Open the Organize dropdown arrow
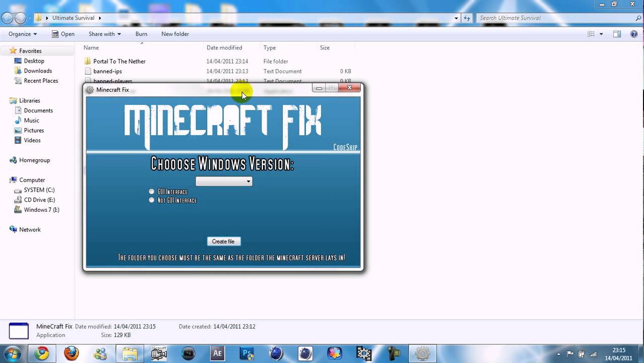This screenshot has height=363, width=644. pyautogui.click(x=35, y=34)
